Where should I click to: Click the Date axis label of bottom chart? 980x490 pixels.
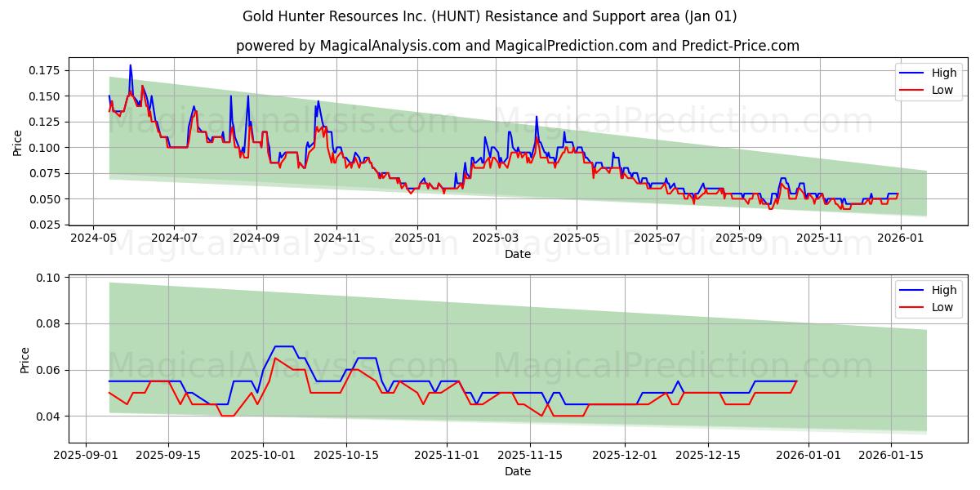click(518, 471)
